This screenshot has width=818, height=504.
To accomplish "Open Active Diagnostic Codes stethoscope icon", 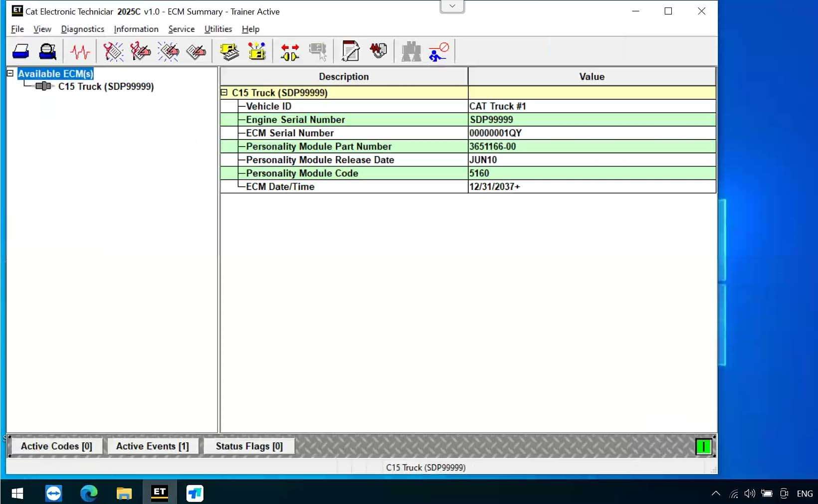I will [113, 51].
